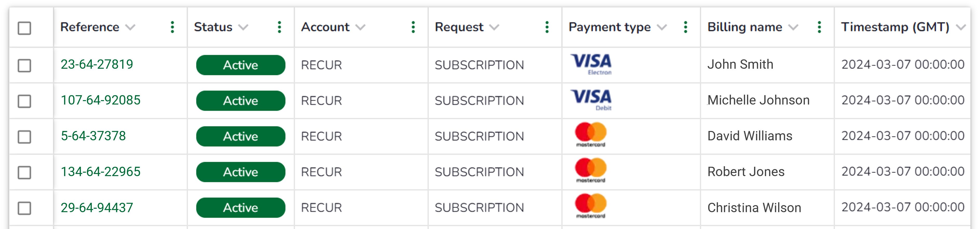
Task: Open the Payment type column options menu
Action: pyautogui.click(x=686, y=27)
